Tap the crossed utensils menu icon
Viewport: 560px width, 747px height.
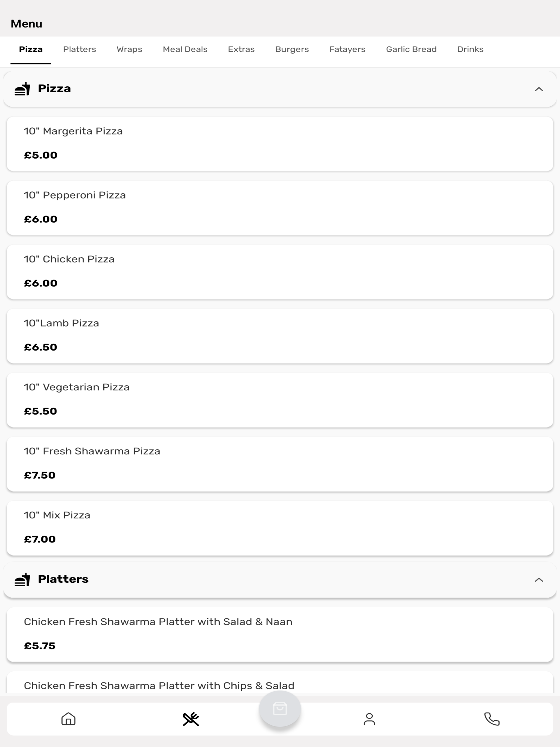tap(191, 719)
